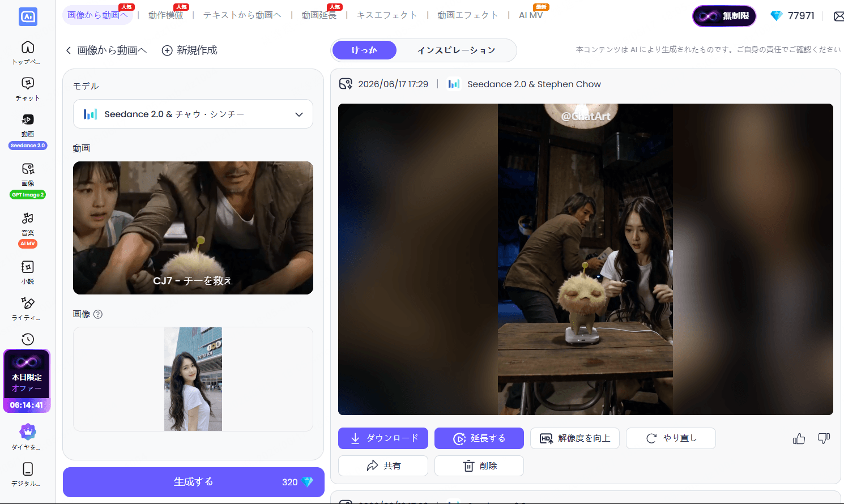The height and width of the screenshot is (504, 844).
Task: Click the 2026/06/17 17:29 timestamp
Action: (393, 84)
